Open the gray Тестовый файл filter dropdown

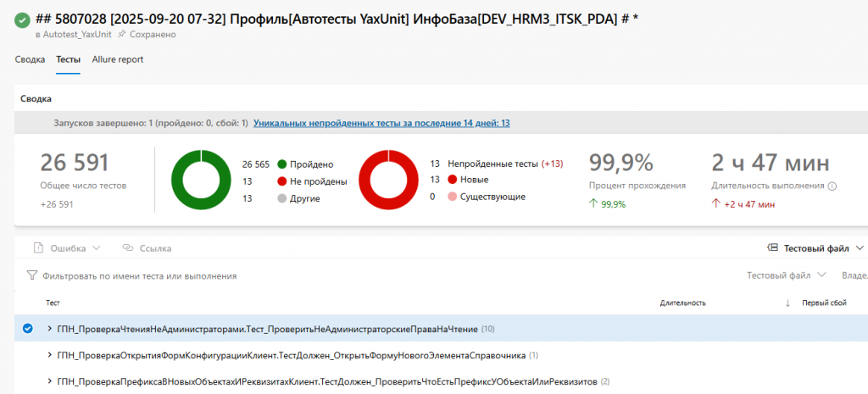coord(786,275)
